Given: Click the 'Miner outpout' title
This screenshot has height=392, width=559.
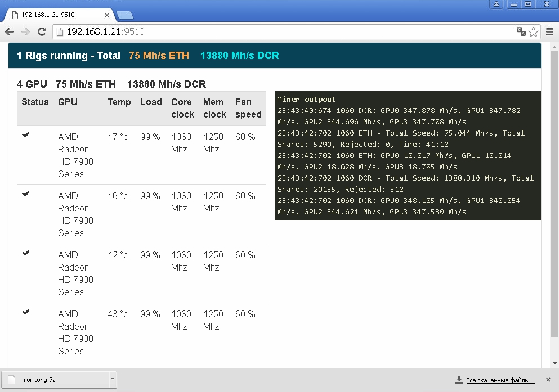Looking at the screenshot, I should tap(306, 100).
